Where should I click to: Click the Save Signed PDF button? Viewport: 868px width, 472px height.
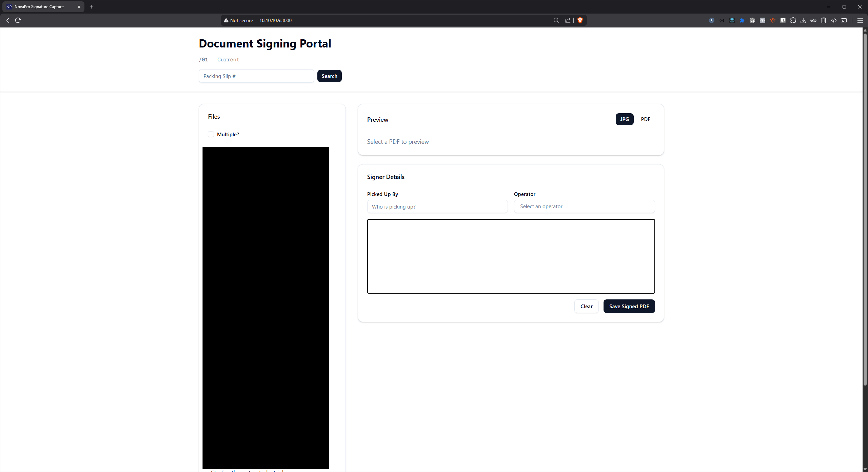coord(629,306)
